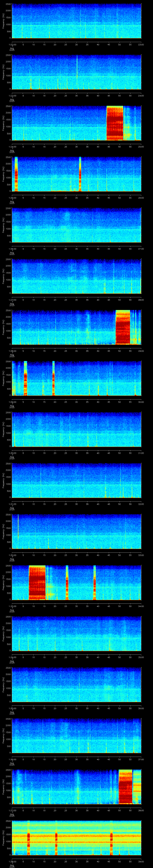The image size is (153, 868).
Task: Click the Frequency (Hz) axis label of the 1:30:00 spectrogram
Action: [4, 429]
